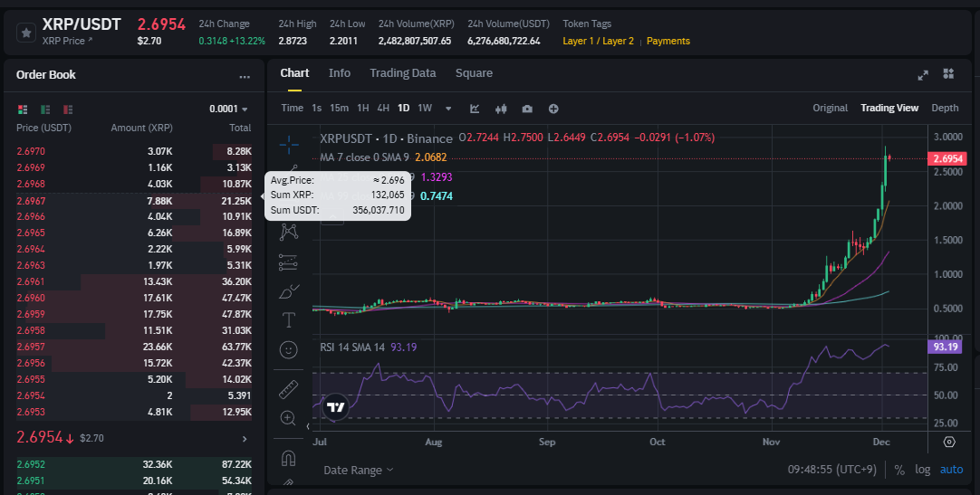Screen dimensions: 980x495
Task: Click the RSI 14 SMA 14 legend
Action: tap(352, 347)
